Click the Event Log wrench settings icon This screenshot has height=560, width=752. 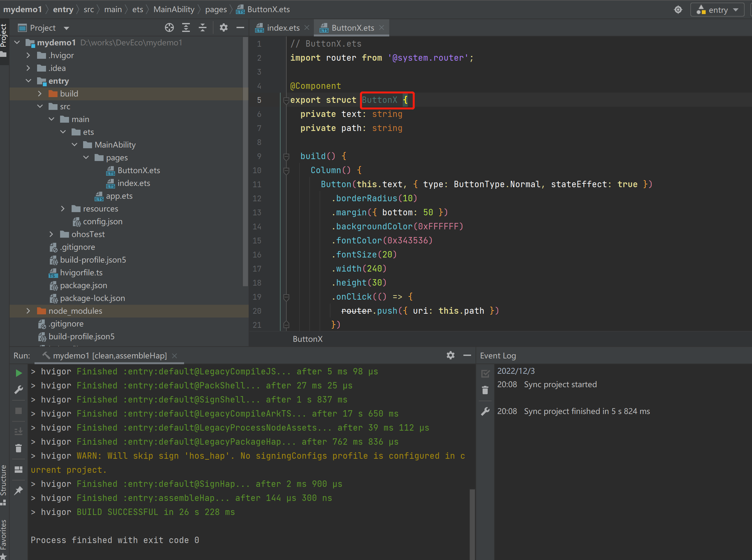click(x=485, y=411)
